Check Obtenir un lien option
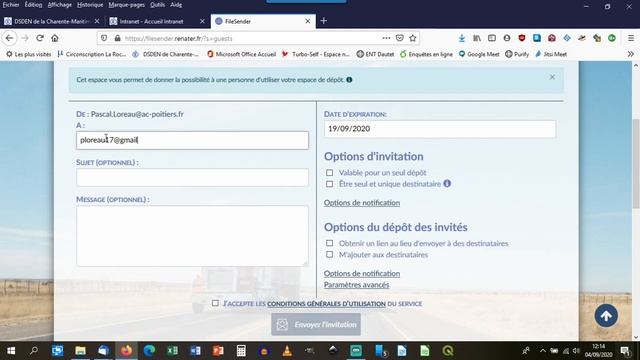 tap(329, 243)
